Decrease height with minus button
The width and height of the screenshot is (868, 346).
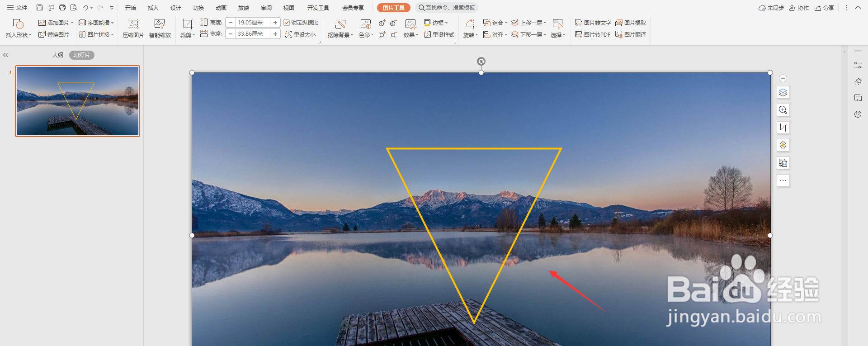point(231,23)
